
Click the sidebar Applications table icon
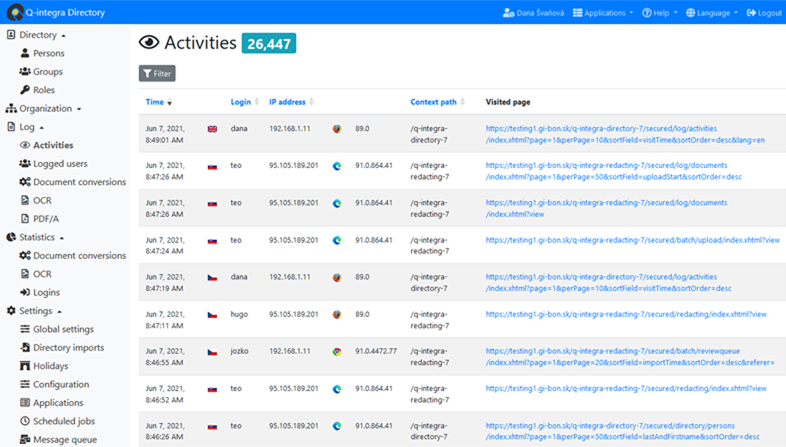(x=25, y=402)
